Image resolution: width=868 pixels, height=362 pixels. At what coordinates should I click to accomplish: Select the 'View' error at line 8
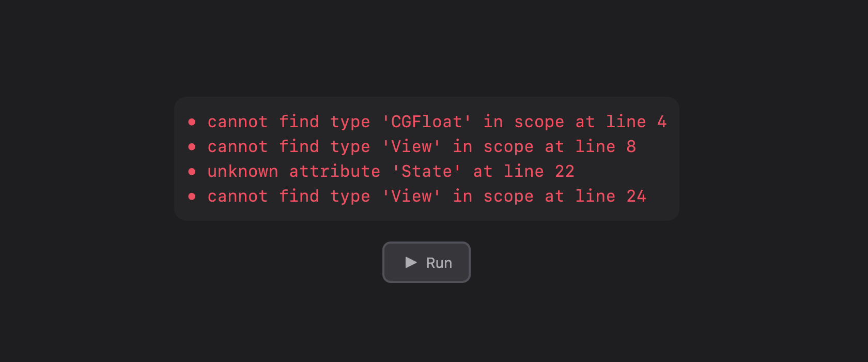[422, 147]
